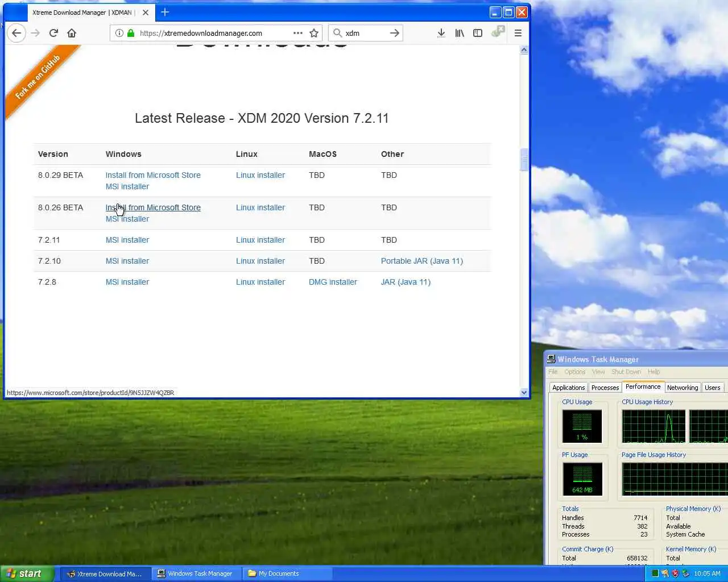Click the PF Usage 642 MB gauge
Image resolution: width=728 pixels, height=582 pixels.
[x=582, y=479]
